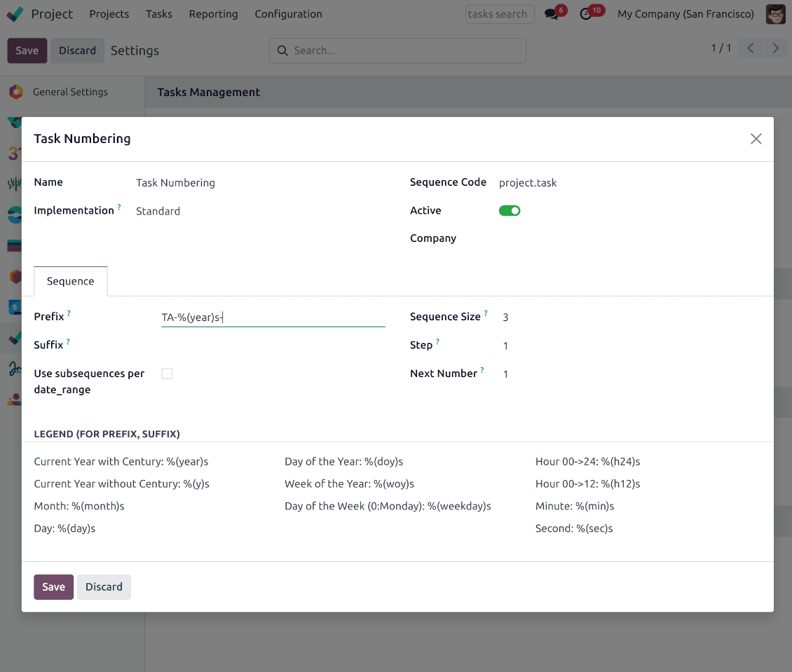Screen dimensions: 792x672
Task: Click the Implementation help question mark
Action: tap(119, 207)
